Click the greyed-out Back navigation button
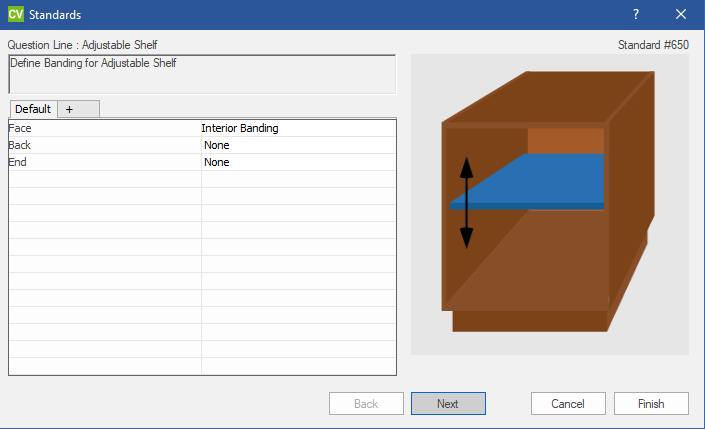The width and height of the screenshot is (705, 429). tap(366, 404)
